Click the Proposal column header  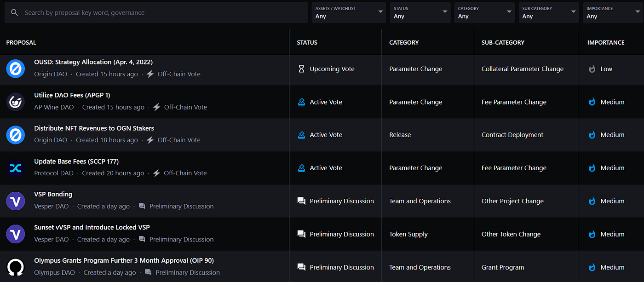pyautogui.click(x=21, y=42)
